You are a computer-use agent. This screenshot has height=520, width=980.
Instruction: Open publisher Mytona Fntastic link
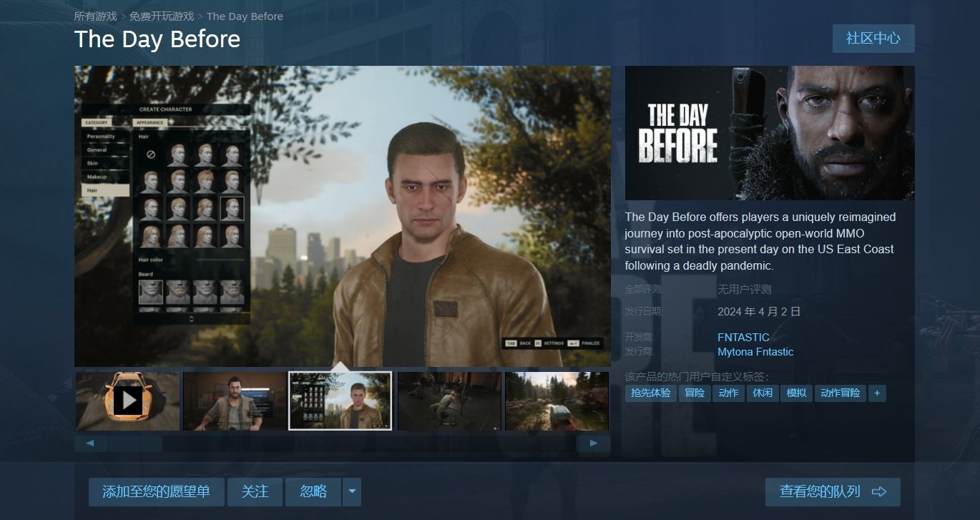755,352
